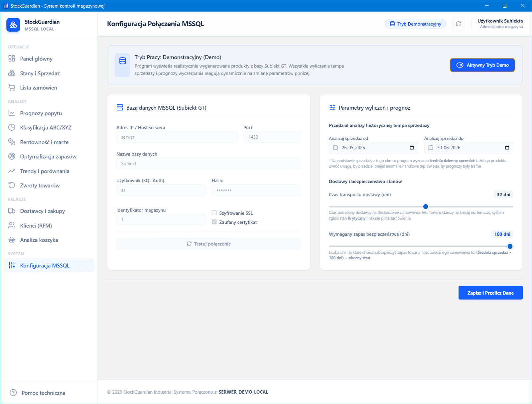Open Pomoc techniczna link
The width and height of the screenshot is (532, 404).
(x=43, y=393)
